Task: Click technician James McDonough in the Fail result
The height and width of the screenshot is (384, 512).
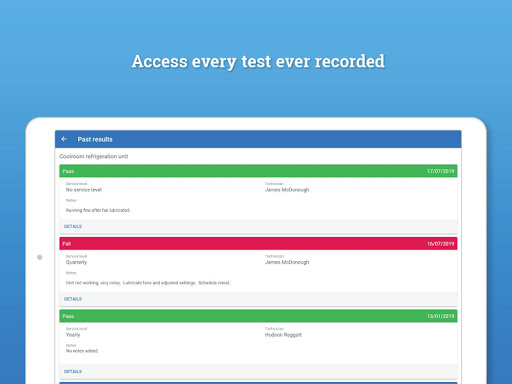Action: pyautogui.click(x=287, y=262)
